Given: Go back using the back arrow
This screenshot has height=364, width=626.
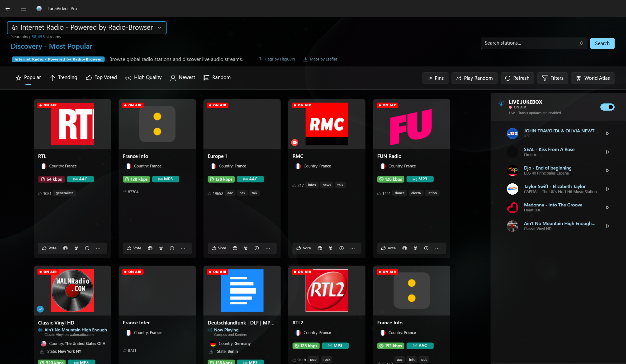Looking at the screenshot, I should 8,9.
